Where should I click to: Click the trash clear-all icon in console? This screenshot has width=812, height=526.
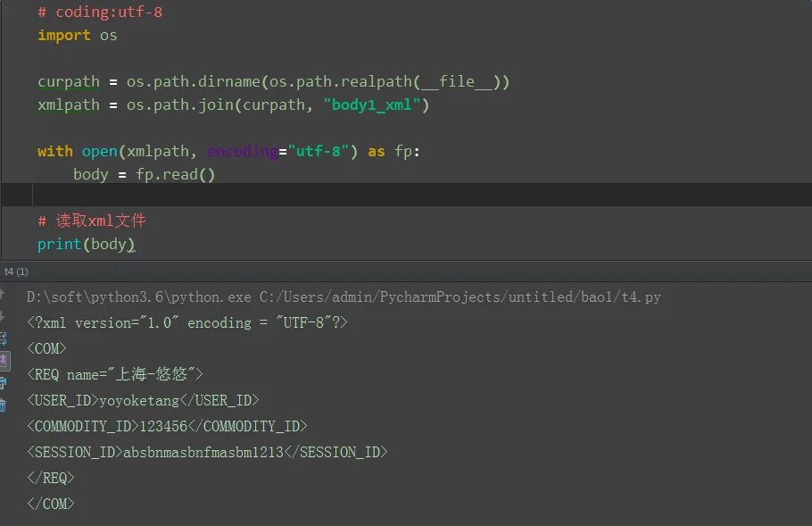point(3,405)
